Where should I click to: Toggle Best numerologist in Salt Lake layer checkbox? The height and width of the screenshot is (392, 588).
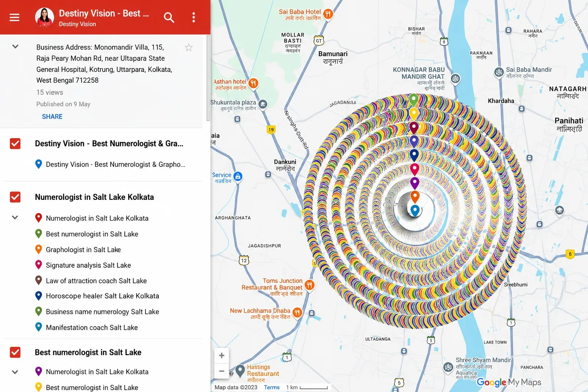(15, 352)
